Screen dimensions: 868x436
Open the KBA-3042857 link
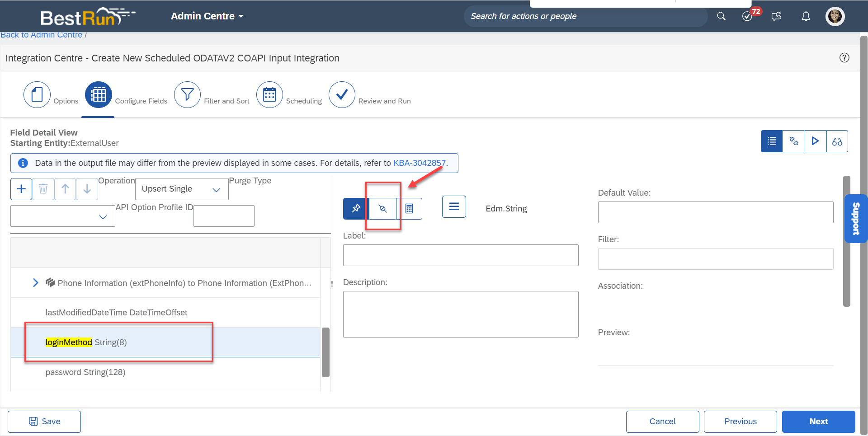[420, 163]
